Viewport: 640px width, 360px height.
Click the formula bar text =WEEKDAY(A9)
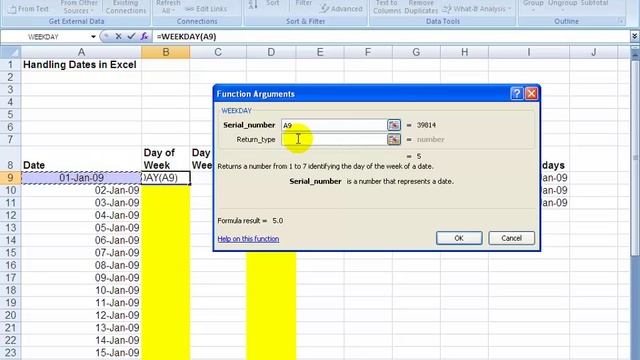coord(187,37)
